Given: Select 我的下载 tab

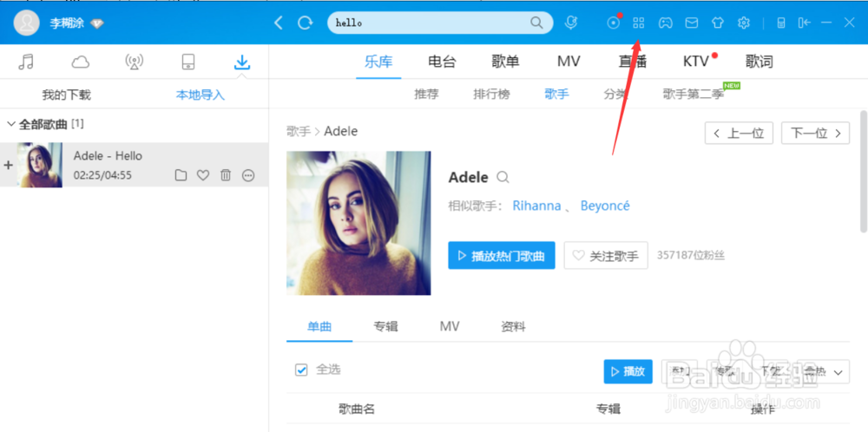Looking at the screenshot, I should 67,95.
